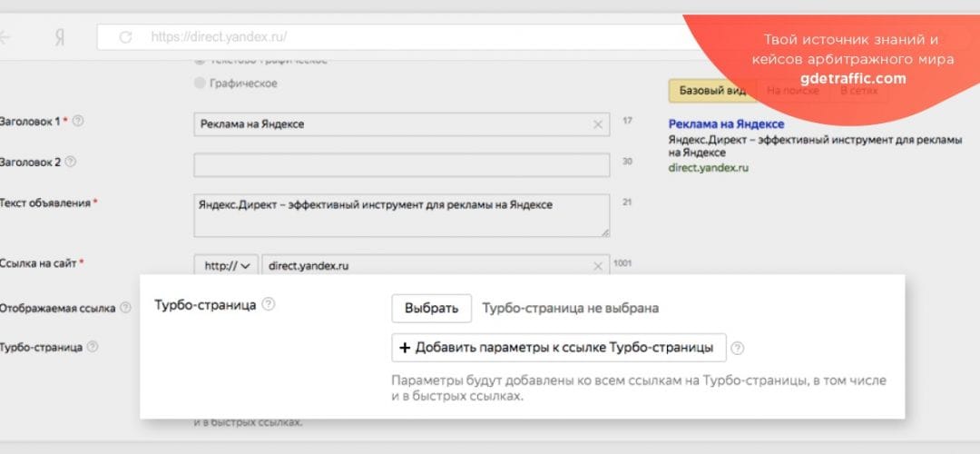Click the browser reload icon

(125, 37)
